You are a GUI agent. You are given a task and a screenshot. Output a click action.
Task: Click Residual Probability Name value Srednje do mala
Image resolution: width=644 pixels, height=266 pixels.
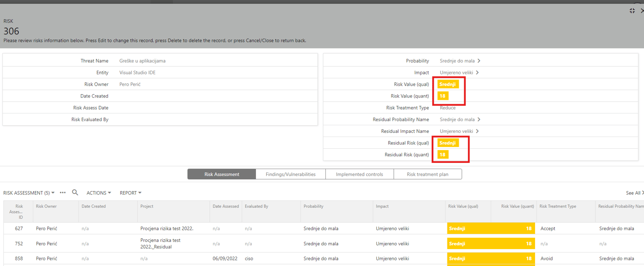coord(457,120)
